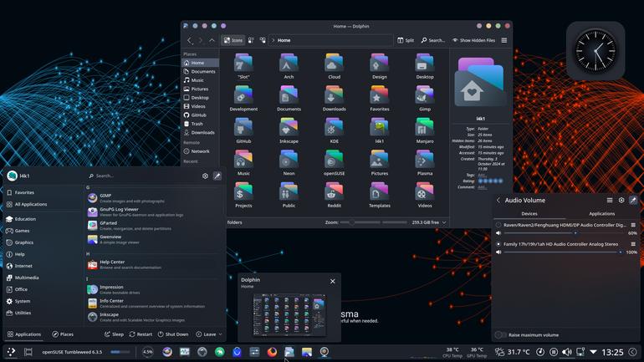Screen dimensions: 644x362
Task: Select Raven HDMI/DP device radio button
Action: [498, 225]
